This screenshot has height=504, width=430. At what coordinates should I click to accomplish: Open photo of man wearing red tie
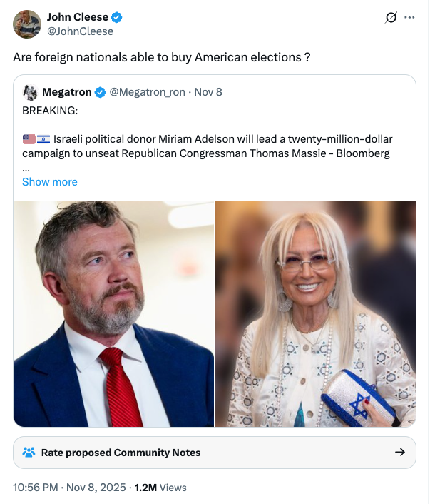pyautogui.click(x=114, y=313)
